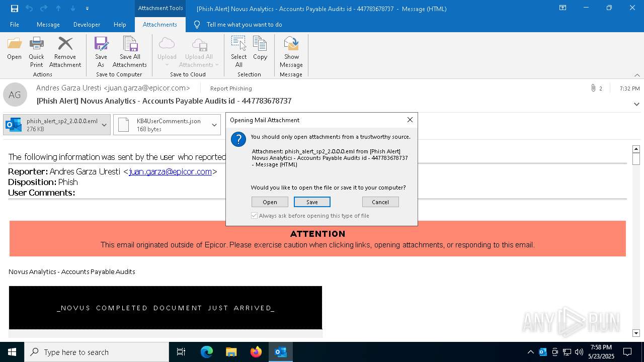Open File Explorer from taskbar

point(231,352)
